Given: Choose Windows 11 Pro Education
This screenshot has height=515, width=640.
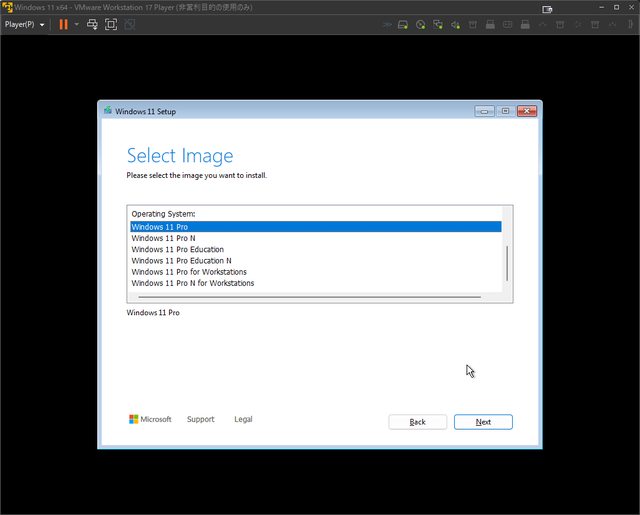Looking at the screenshot, I should click(x=178, y=249).
